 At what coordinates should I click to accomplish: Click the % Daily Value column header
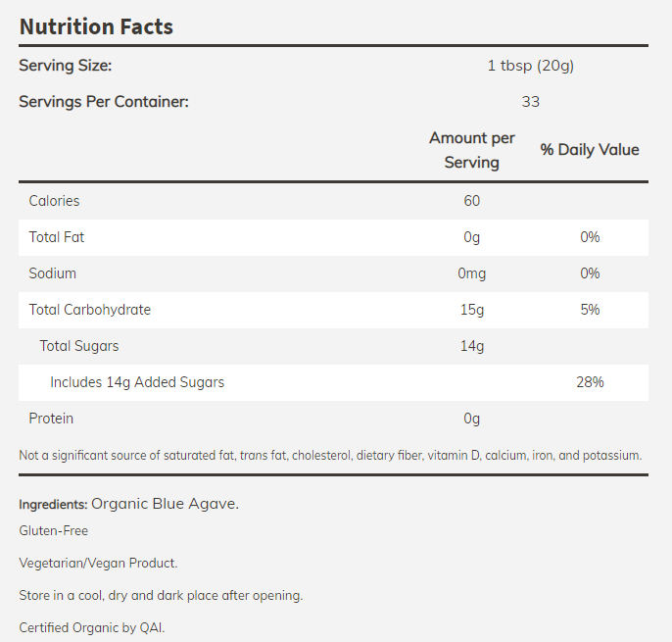click(590, 150)
